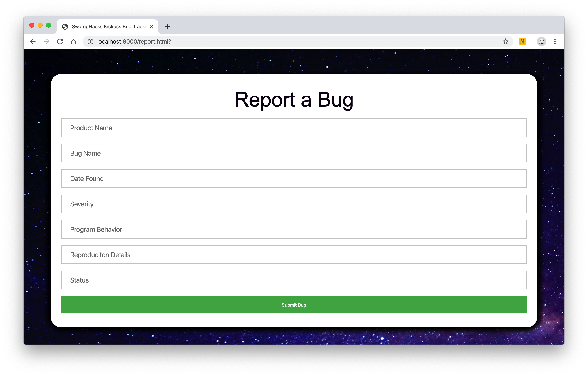Open the yellow M extension icon

coord(522,42)
